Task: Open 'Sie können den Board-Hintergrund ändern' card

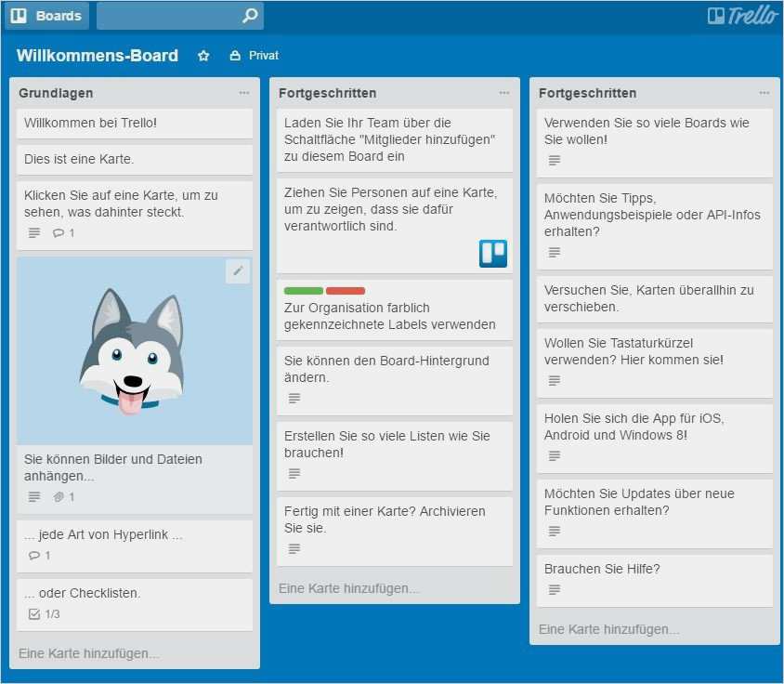Action: [395, 381]
